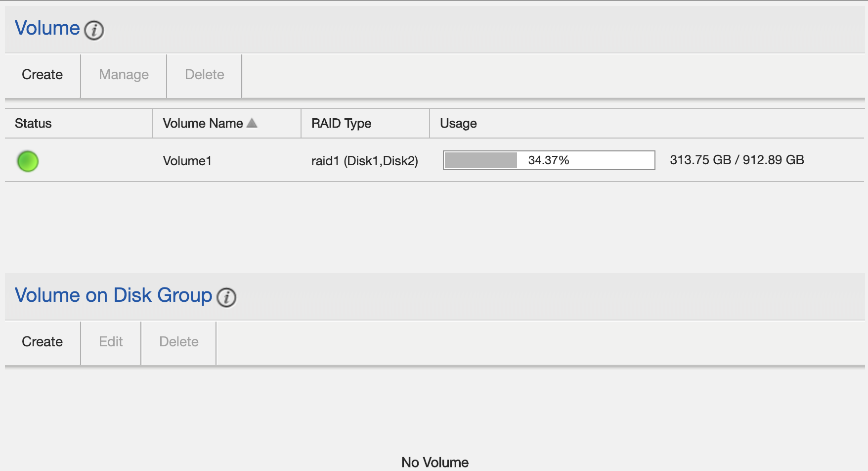Click the Volume section heading
The image size is (868, 471).
(46, 28)
